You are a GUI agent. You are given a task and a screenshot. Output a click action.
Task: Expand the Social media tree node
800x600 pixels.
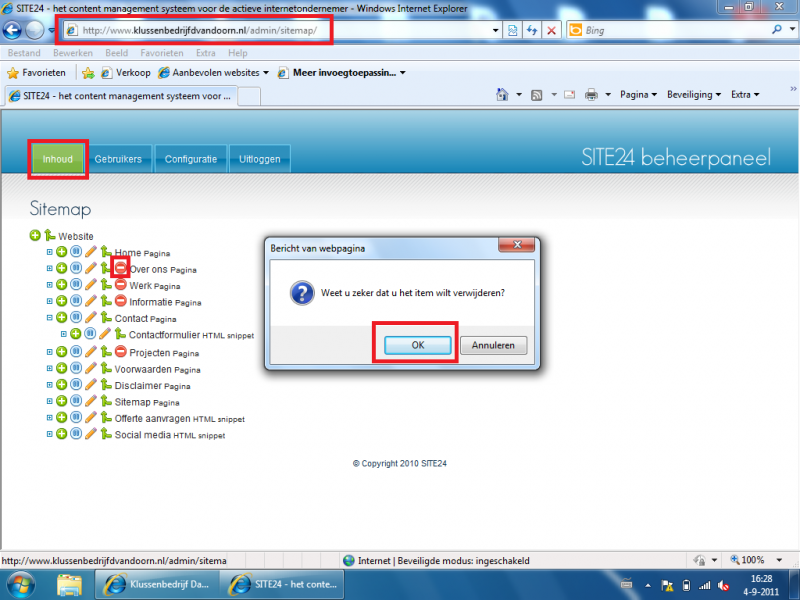pos(49,435)
